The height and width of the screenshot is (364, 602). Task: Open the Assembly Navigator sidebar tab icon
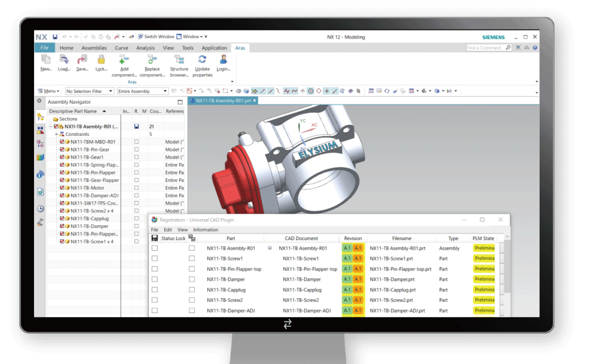click(x=40, y=117)
